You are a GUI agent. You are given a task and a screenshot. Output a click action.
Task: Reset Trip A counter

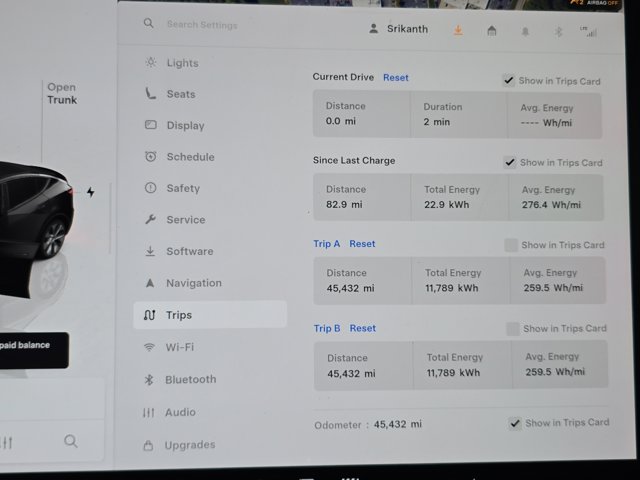pyautogui.click(x=362, y=244)
